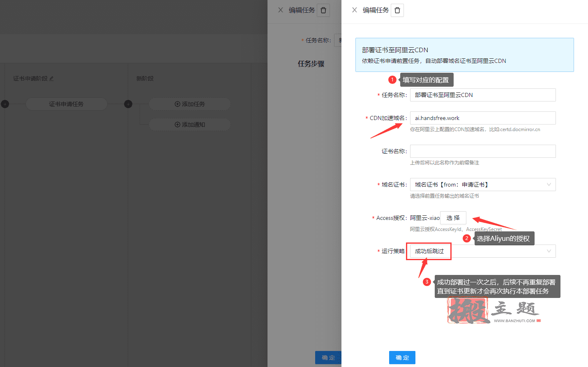
Task: Click 证书申请阶段 stage title
Action: pos(30,78)
